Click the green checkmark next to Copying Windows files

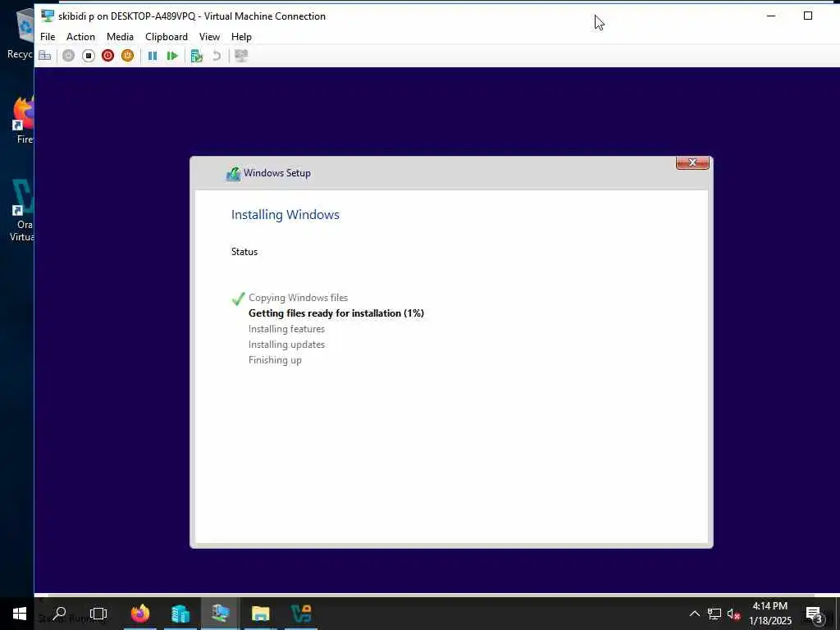[238, 299]
